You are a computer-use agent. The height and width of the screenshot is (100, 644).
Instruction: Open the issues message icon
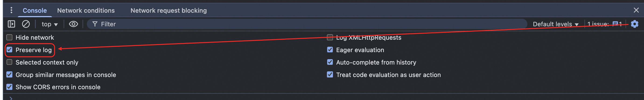point(615,24)
